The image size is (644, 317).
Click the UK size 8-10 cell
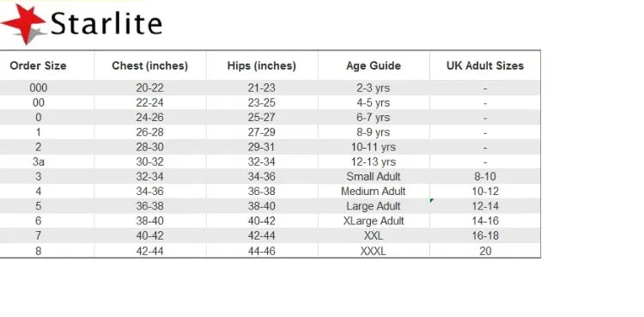pyautogui.click(x=485, y=177)
